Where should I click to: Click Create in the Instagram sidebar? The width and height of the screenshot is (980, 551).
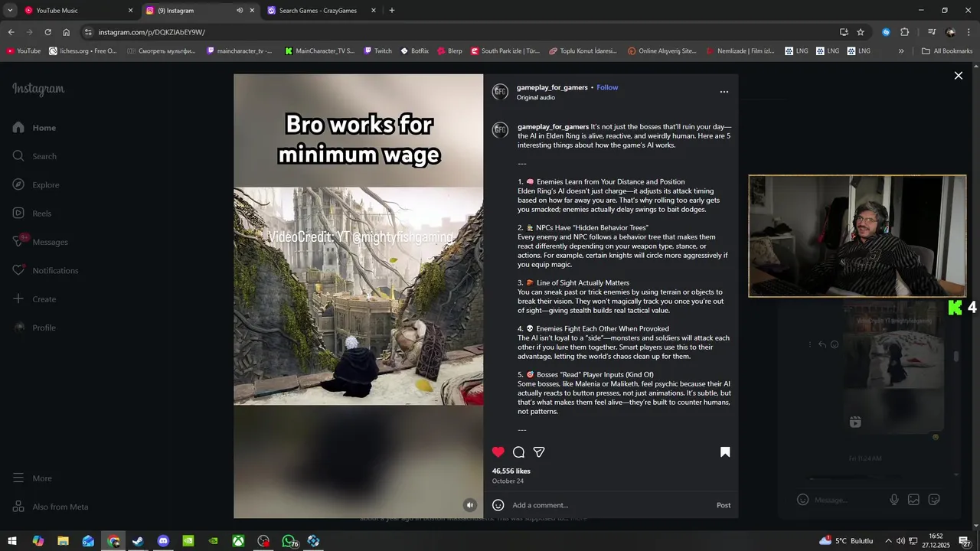[34, 299]
